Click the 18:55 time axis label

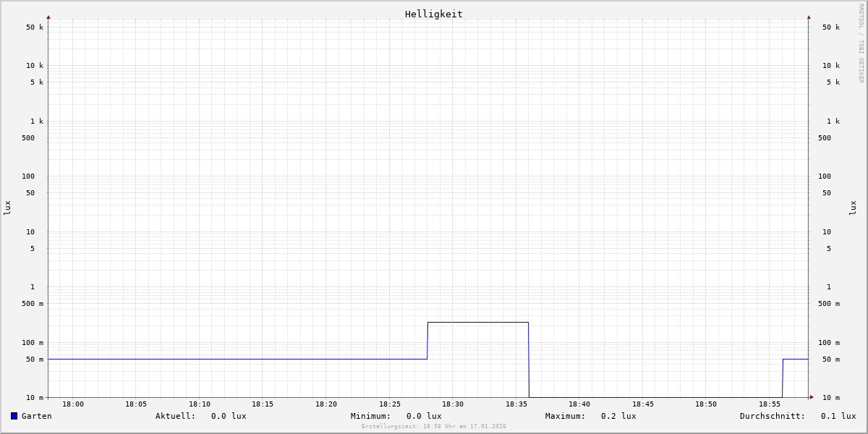coord(770,404)
